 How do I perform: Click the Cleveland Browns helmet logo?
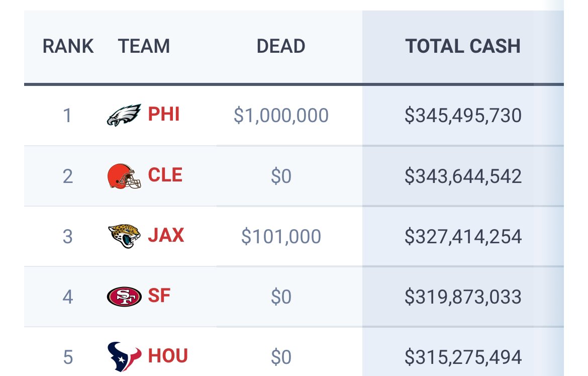point(124,176)
